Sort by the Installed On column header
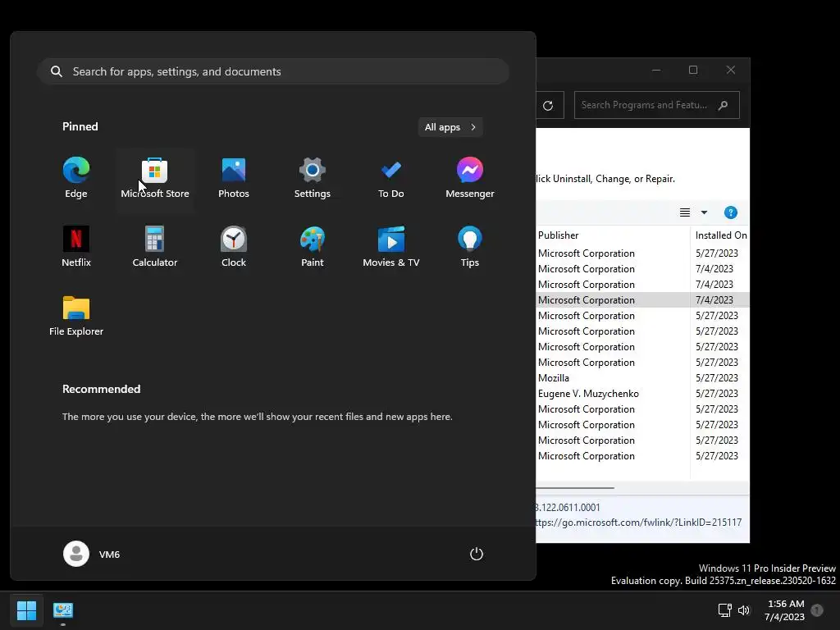The height and width of the screenshot is (630, 840). coord(720,235)
